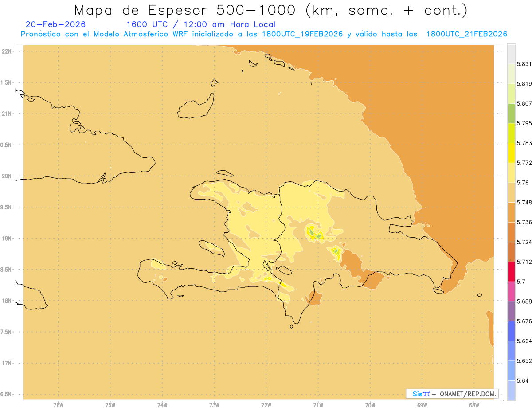Select the date label '20-Feb-2026'

click(56, 24)
